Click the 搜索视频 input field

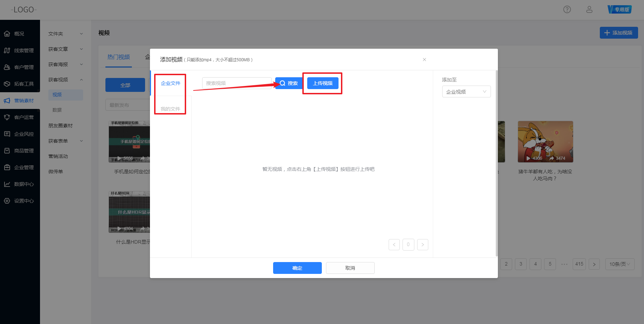pos(237,83)
